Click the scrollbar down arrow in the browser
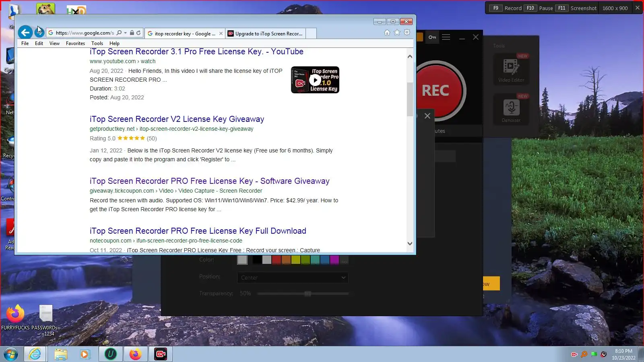This screenshot has width=644, height=362. coord(410,243)
